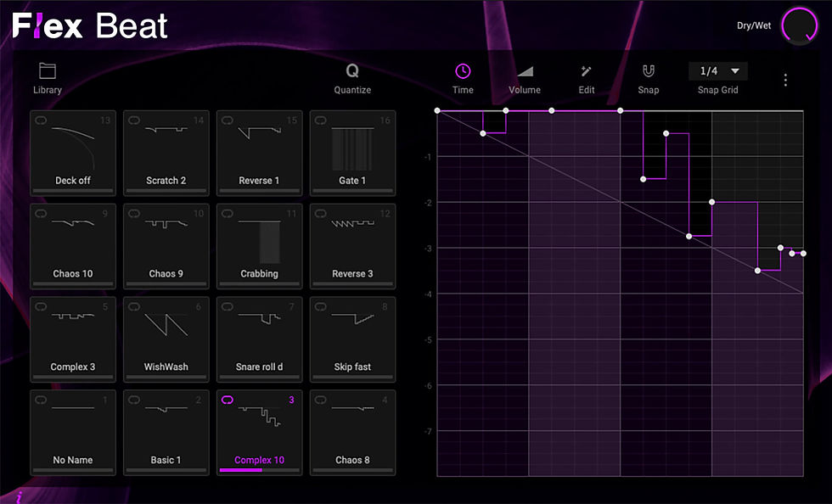
Task: Trigger the Deck off pattern pad
Action: (x=73, y=154)
